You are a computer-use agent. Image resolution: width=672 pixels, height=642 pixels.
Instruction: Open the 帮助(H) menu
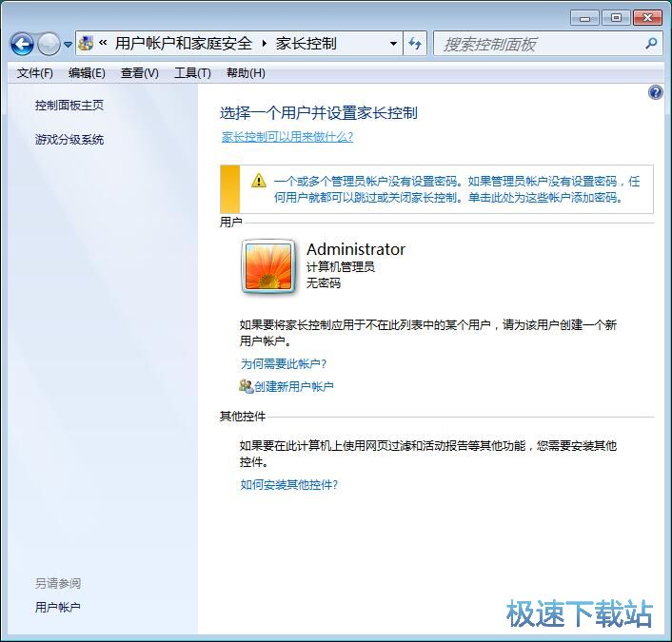(x=246, y=73)
